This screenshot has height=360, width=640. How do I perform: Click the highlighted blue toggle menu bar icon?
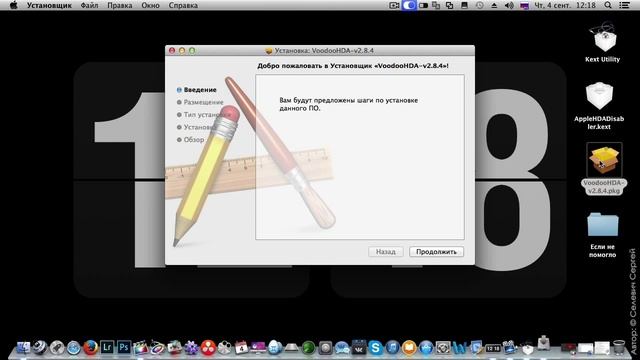tap(409, 5)
